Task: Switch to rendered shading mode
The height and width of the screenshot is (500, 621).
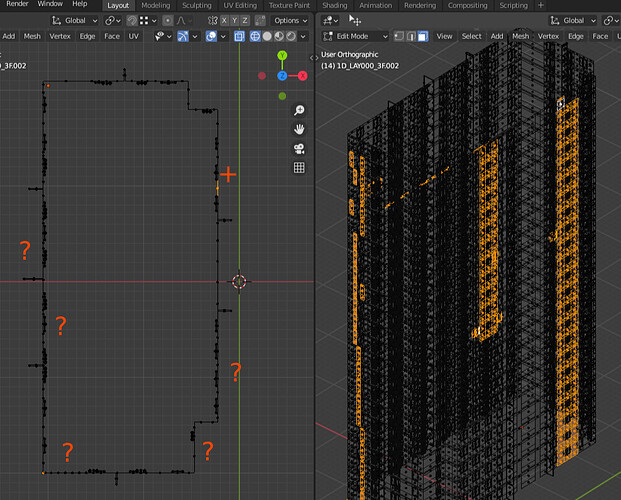Action: point(291,36)
